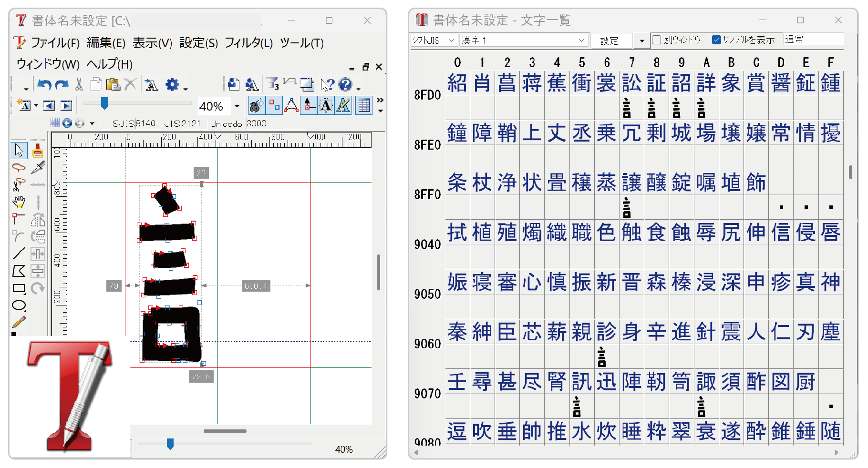
Task: Select the lasso selection tool
Action: pyautogui.click(x=19, y=167)
